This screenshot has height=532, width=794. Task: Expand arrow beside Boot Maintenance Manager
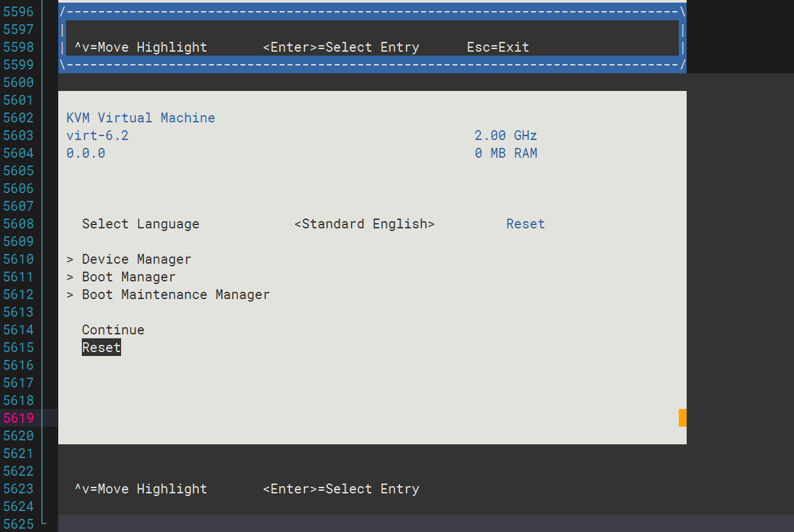coord(70,294)
